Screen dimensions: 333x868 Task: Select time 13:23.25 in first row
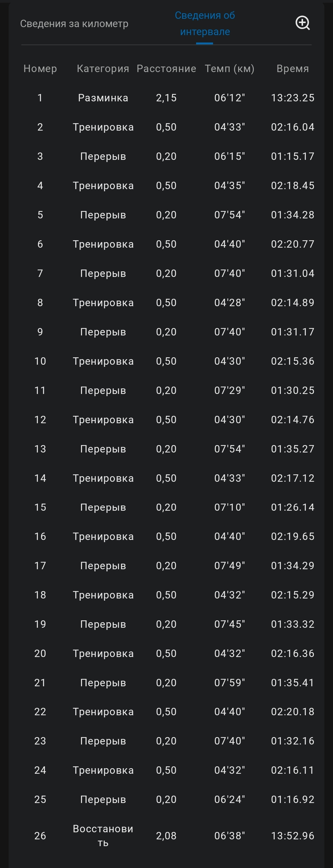click(293, 98)
